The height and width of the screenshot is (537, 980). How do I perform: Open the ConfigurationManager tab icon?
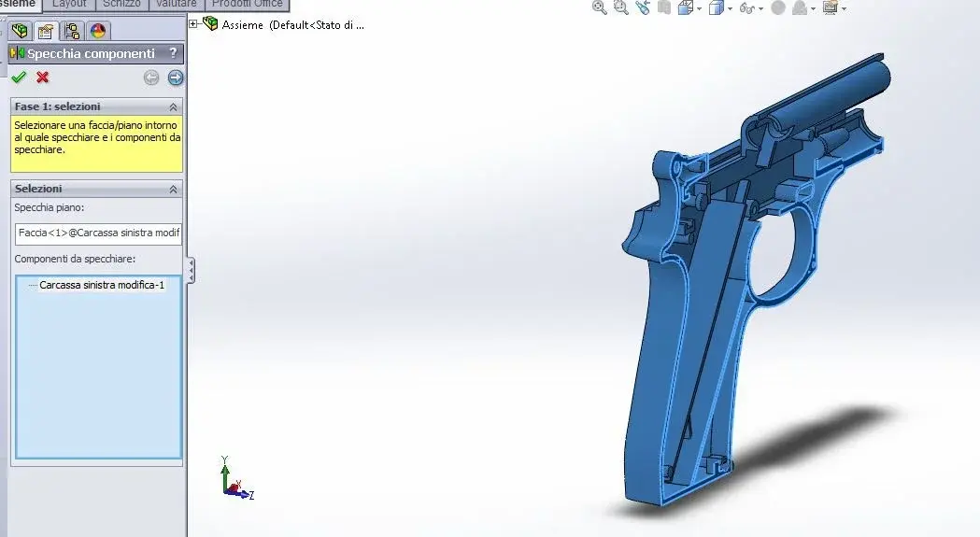coord(72,31)
